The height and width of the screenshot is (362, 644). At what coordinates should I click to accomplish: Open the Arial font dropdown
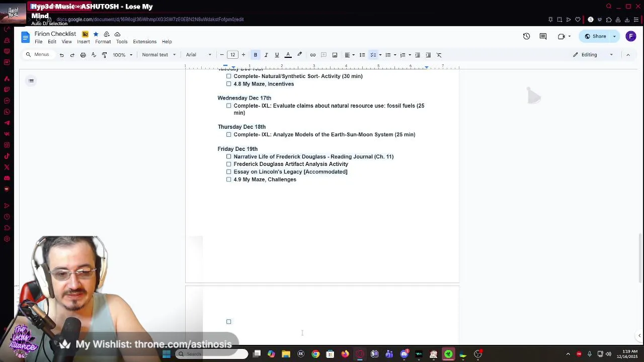[198, 55]
